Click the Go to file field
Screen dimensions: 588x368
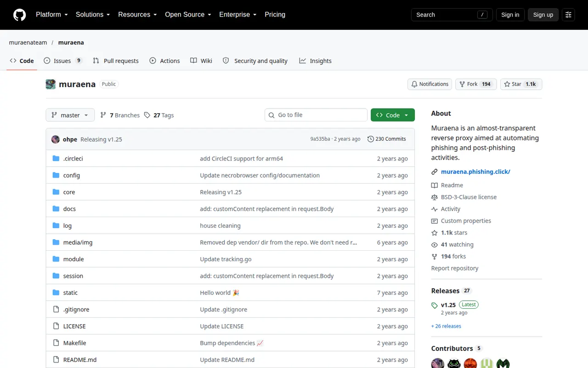click(x=316, y=115)
